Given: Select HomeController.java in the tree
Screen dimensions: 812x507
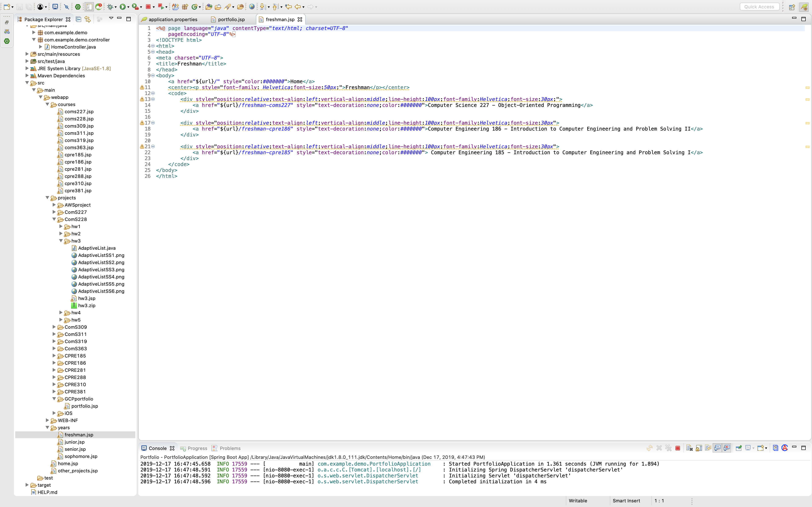Looking at the screenshot, I should point(73,47).
